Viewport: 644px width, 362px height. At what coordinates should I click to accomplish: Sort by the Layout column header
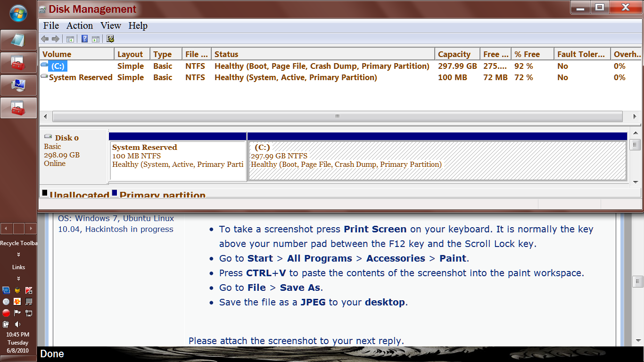click(x=132, y=54)
